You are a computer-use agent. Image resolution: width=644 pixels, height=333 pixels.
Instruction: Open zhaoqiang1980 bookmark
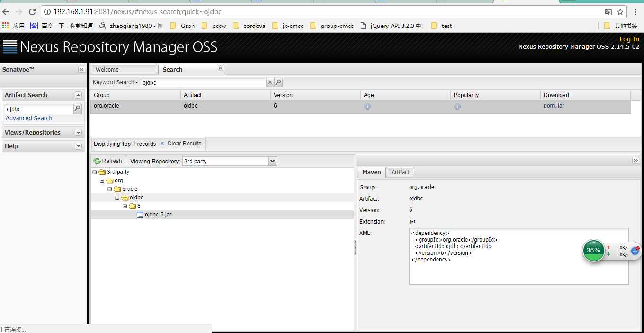point(131,26)
